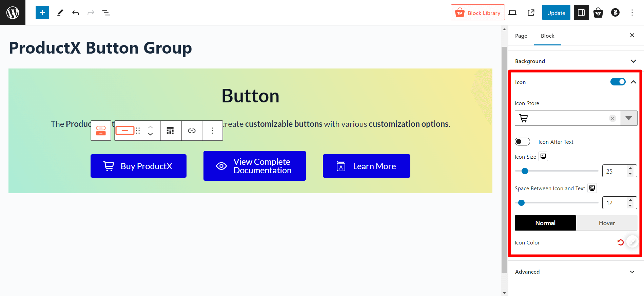Grab the block drag handle dots
This screenshot has width=644, height=296.
[138, 131]
